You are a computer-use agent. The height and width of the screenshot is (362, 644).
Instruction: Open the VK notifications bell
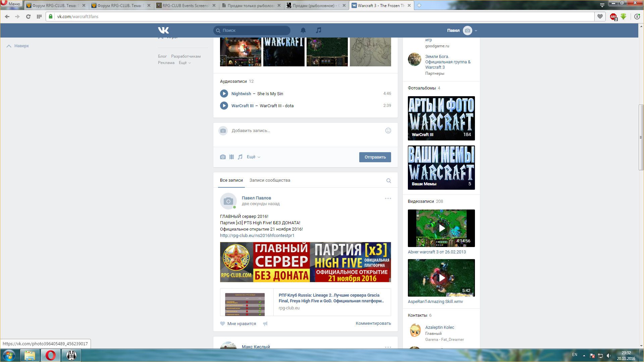click(303, 31)
